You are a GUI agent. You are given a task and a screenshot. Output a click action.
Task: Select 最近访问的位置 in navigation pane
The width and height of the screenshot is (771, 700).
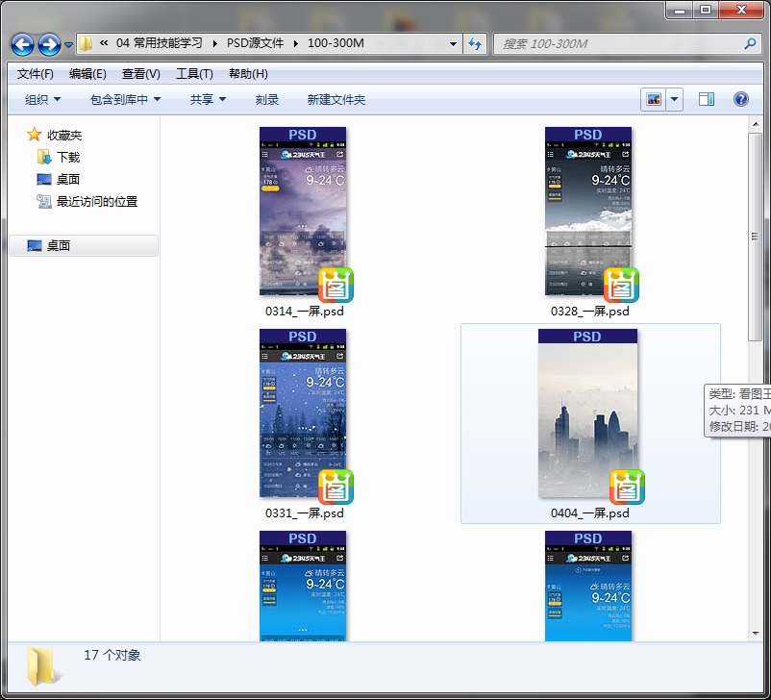pos(96,201)
